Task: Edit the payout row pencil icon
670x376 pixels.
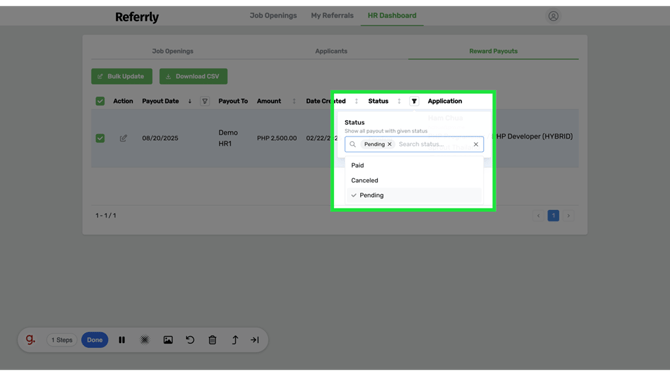Action: click(x=123, y=138)
